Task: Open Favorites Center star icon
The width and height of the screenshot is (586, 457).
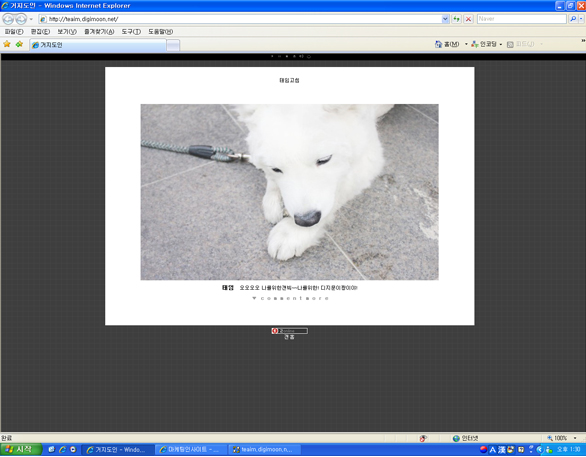Action: pyautogui.click(x=7, y=44)
